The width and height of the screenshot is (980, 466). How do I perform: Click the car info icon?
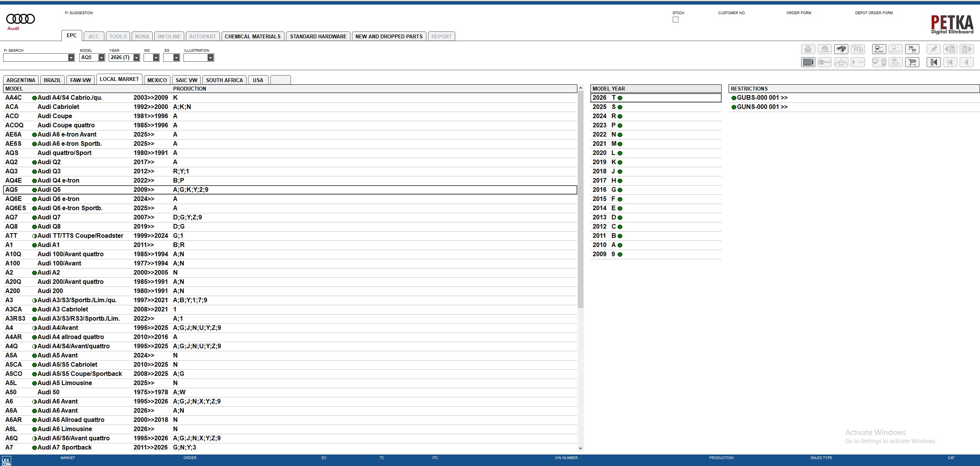pyautogui.click(x=841, y=62)
